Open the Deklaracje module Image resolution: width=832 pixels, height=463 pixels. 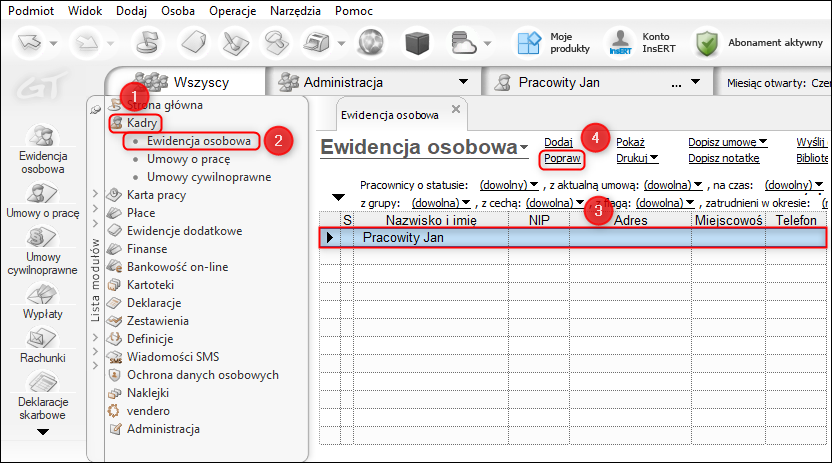154,303
